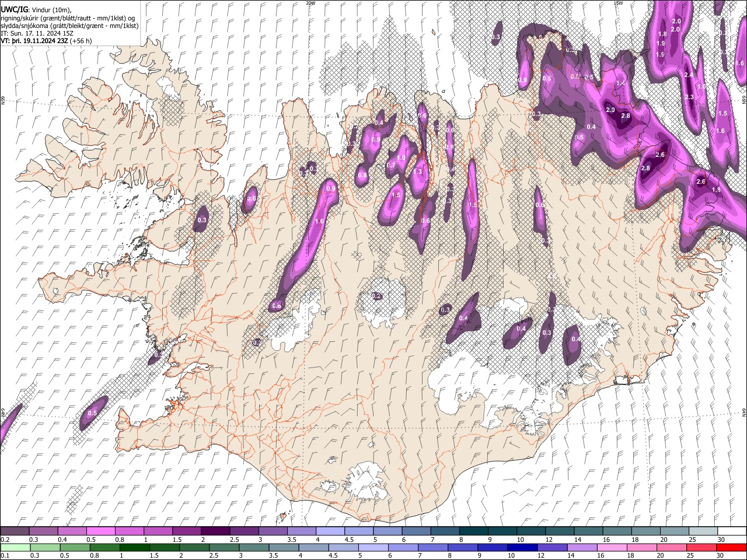747x560 pixels.
Task: Click the '20W' longitude label on the top edge
Action: pos(310,3)
